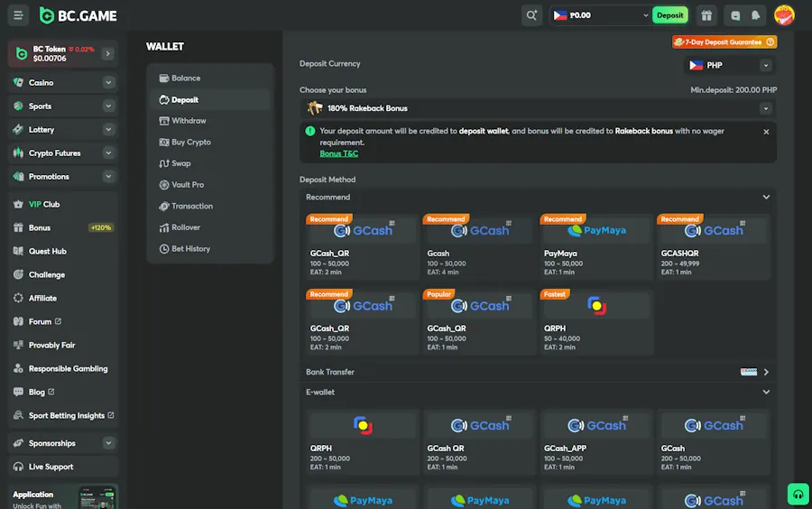Select Withdraw in the wallet menu
The image size is (812, 509).
click(189, 121)
